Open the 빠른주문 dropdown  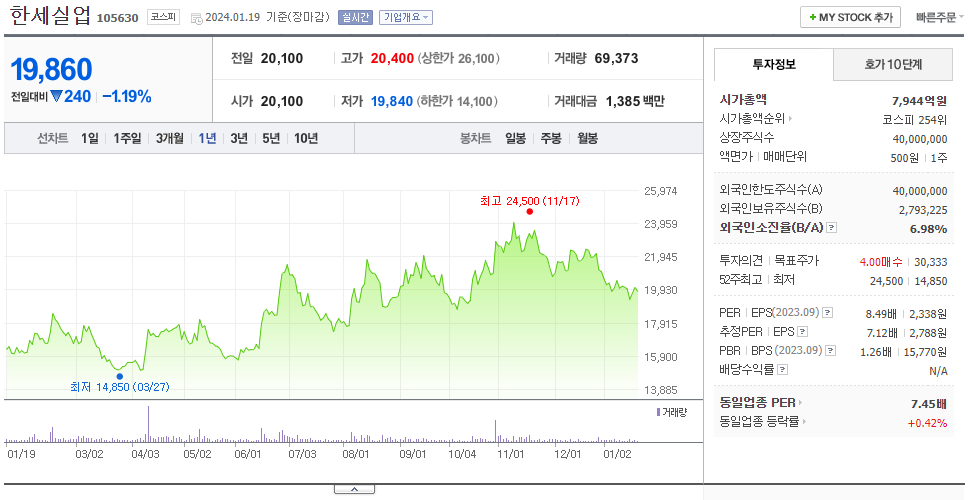[x=940, y=17]
